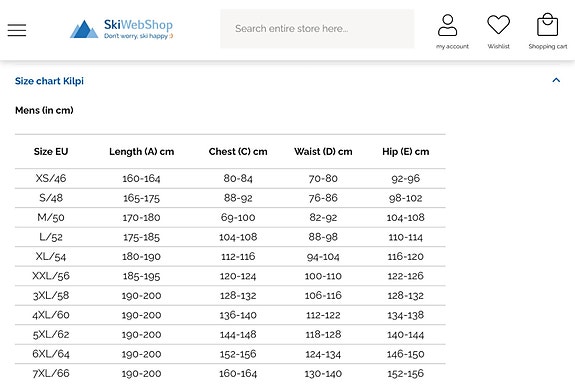Click the Size chart Kilpi heading
The height and width of the screenshot is (390, 575).
coord(50,81)
